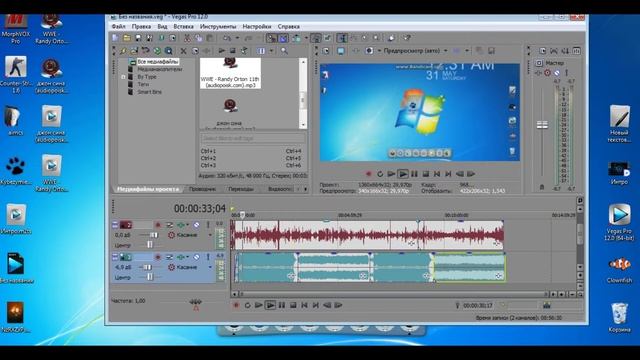
Task: Click Preview on External Monitor icon
Action: pos(340,51)
